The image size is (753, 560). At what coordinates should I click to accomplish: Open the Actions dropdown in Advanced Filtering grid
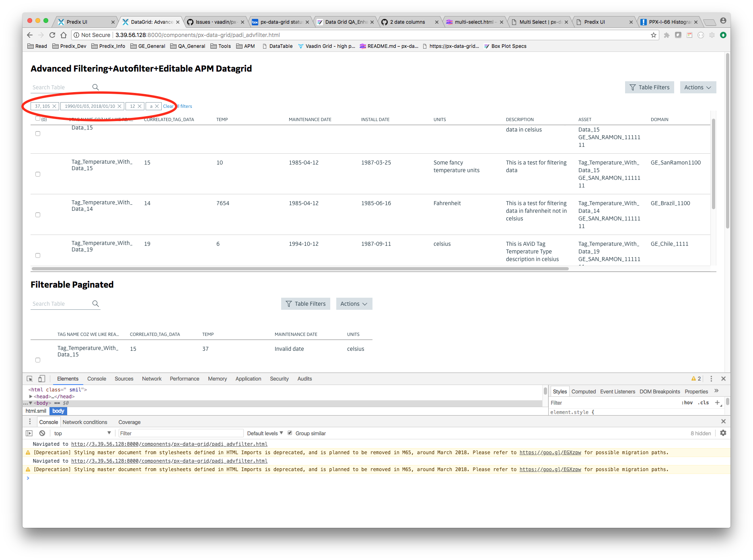[x=698, y=87]
